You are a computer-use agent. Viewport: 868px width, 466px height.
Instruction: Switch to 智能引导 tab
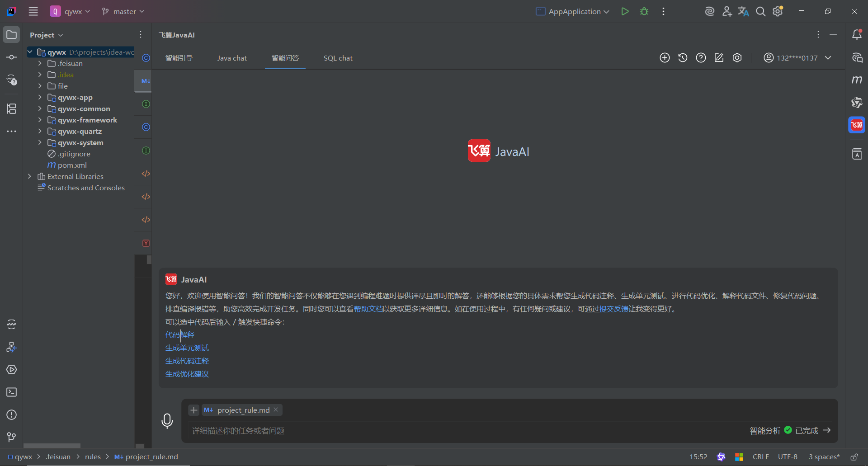tap(179, 58)
